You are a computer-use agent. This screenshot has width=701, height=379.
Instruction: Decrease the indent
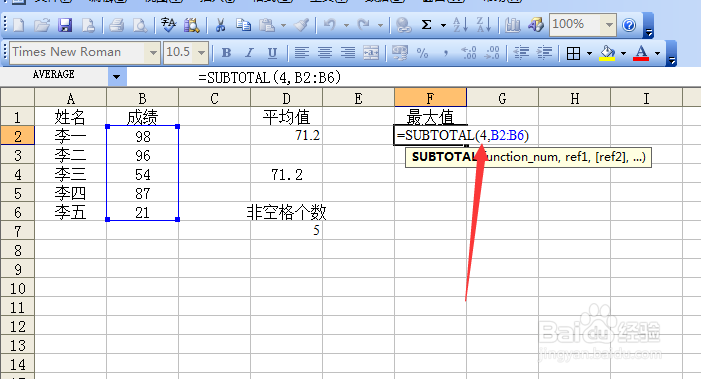pos(521,53)
